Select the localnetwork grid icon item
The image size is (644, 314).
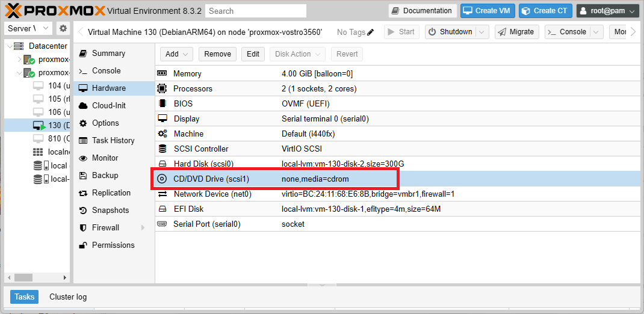38,152
